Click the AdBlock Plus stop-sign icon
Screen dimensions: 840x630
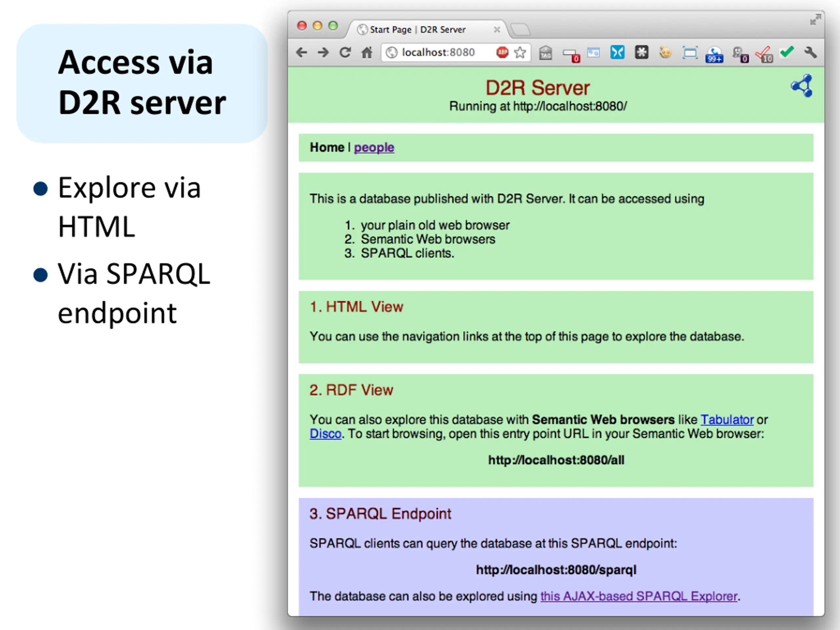pyautogui.click(x=502, y=52)
